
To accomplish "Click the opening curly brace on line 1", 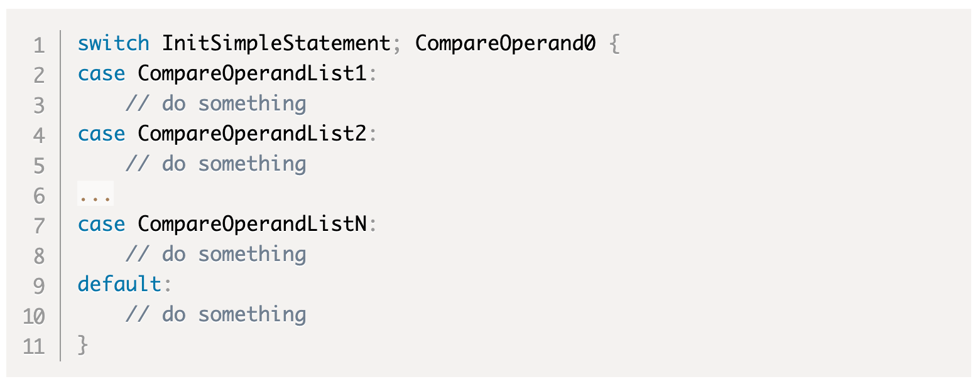I will pyautogui.click(x=614, y=44).
